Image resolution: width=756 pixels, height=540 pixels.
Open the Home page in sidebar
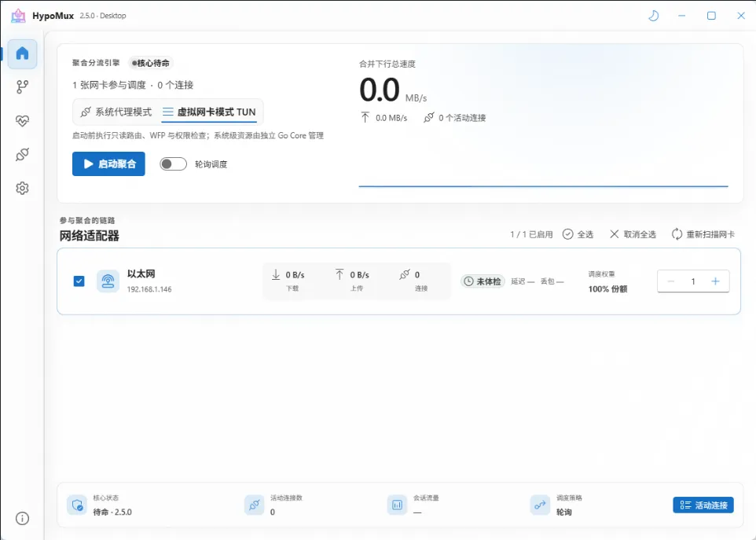(22, 53)
